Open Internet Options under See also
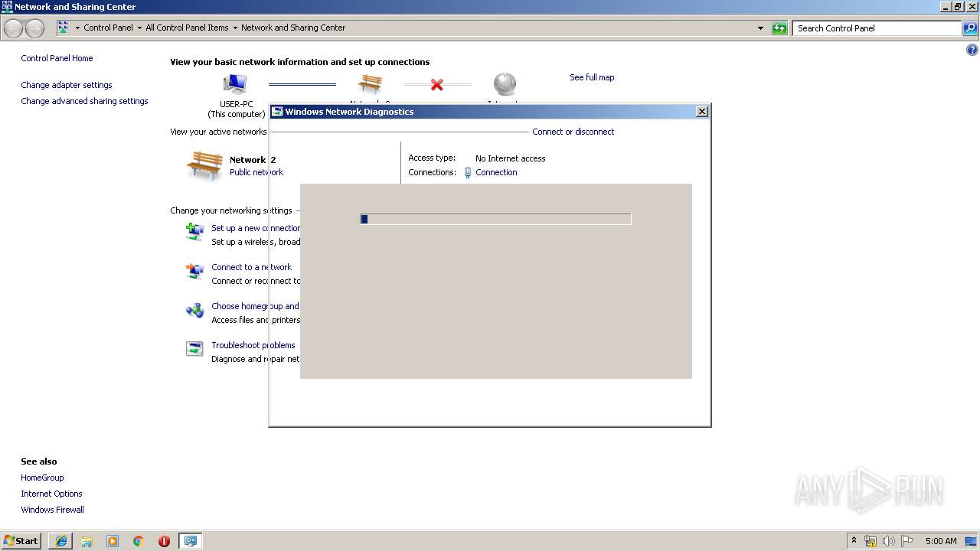The width and height of the screenshot is (980, 551). (x=51, y=494)
